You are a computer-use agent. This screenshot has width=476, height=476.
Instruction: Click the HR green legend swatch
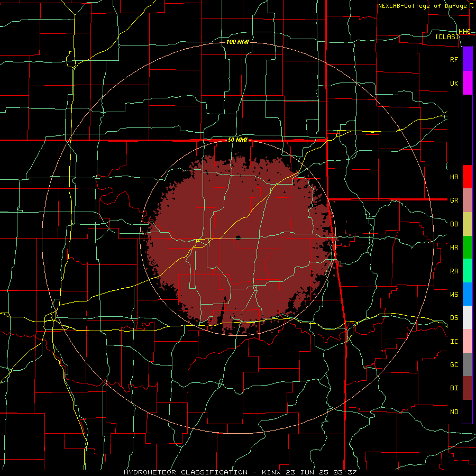(x=467, y=248)
